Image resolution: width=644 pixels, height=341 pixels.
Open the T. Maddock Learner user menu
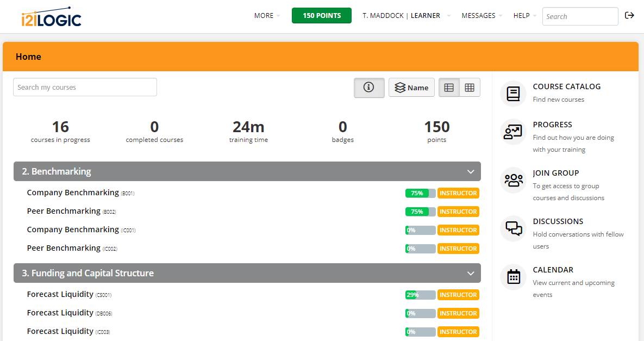(406, 16)
